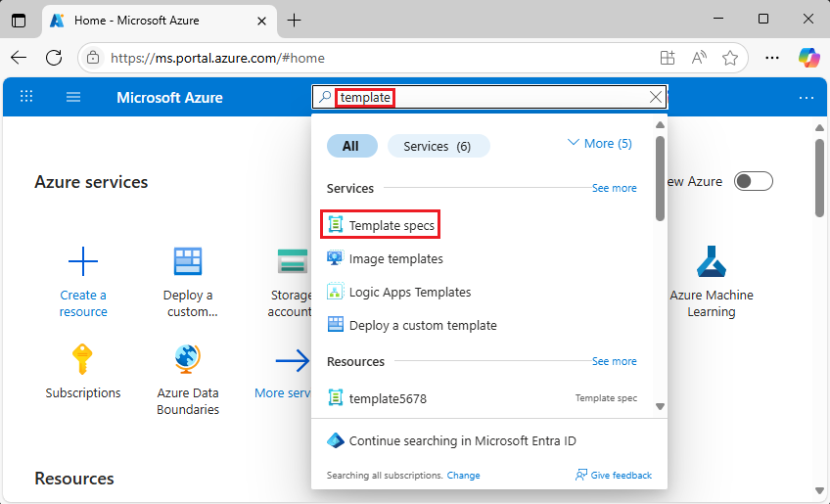
Task: Filter results by Services (6)
Action: [438, 146]
